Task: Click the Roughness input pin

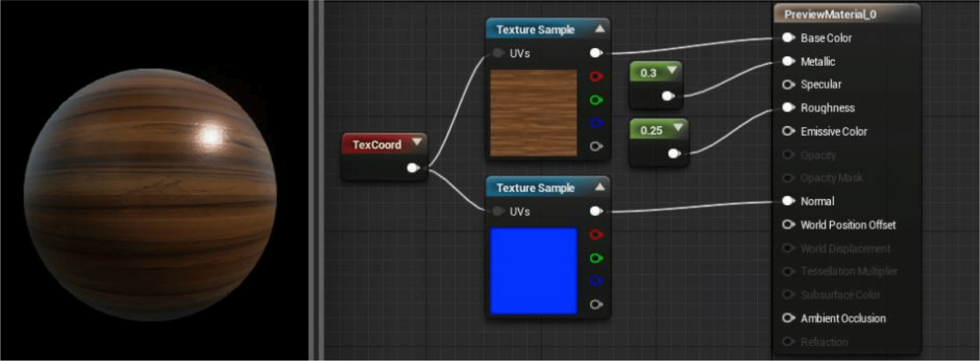Action: 788,108
